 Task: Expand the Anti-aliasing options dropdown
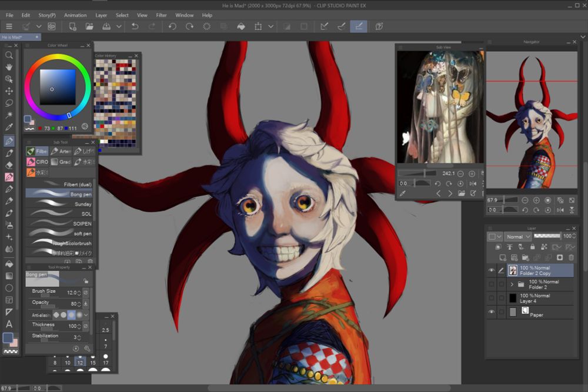pyautogui.click(x=86, y=314)
